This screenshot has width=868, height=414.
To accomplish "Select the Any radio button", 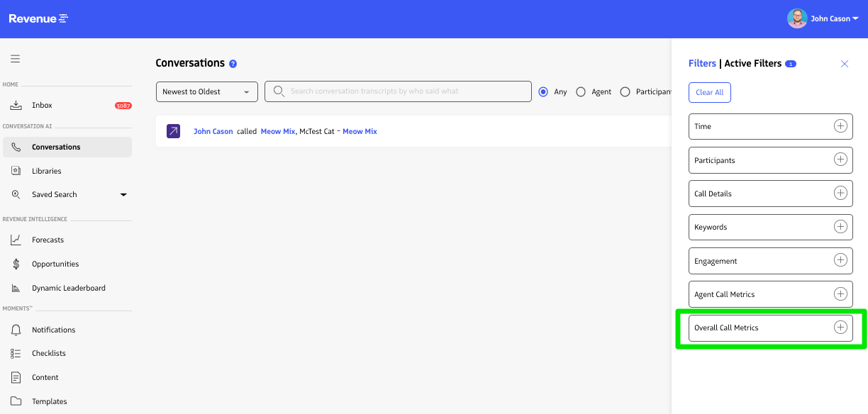I will click(x=544, y=91).
